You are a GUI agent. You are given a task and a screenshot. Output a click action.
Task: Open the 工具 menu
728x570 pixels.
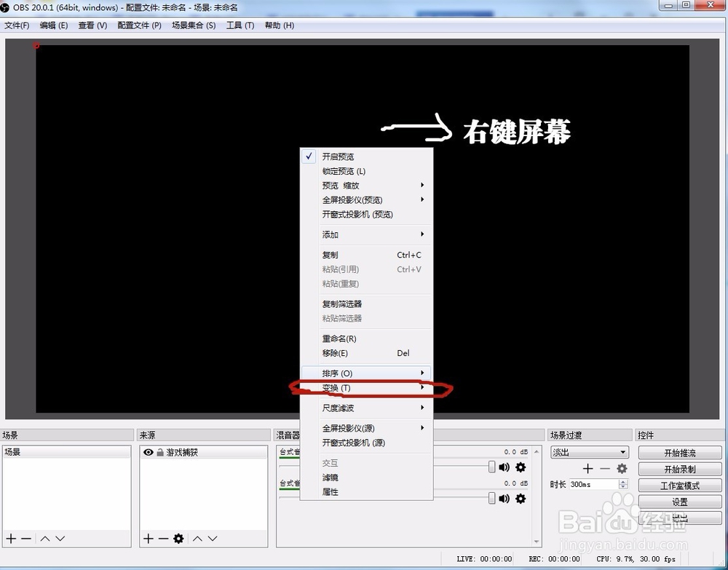click(x=240, y=25)
